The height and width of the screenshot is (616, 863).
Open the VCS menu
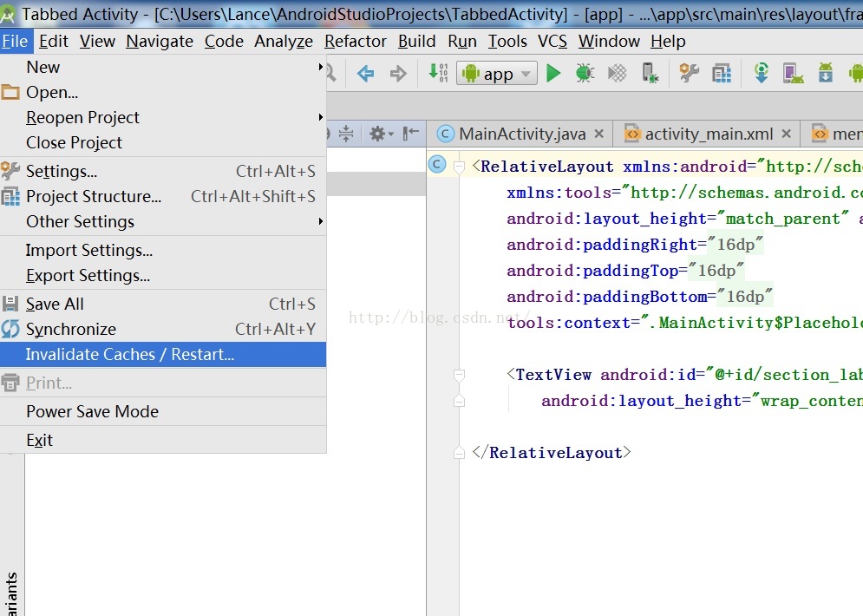[552, 42]
